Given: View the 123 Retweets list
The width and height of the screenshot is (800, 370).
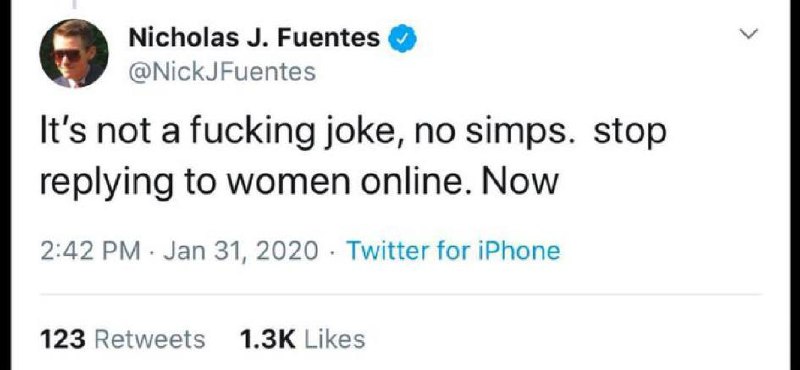Looking at the screenshot, I should (122, 339).
